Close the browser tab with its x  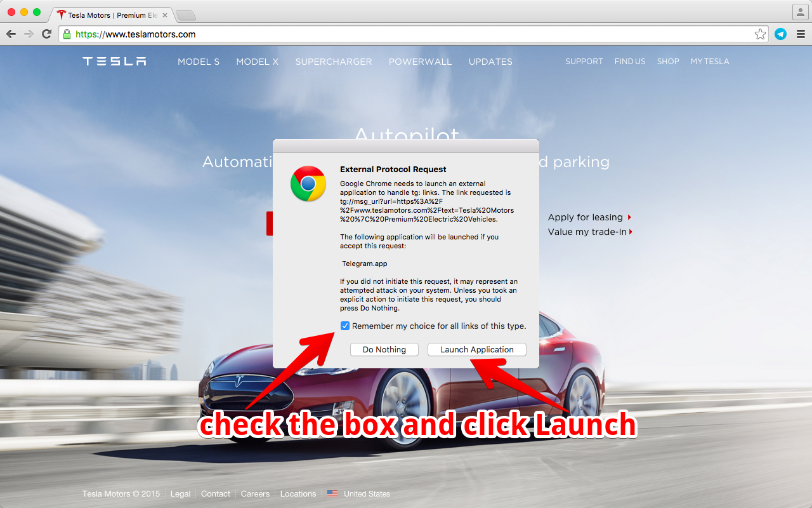164,15
